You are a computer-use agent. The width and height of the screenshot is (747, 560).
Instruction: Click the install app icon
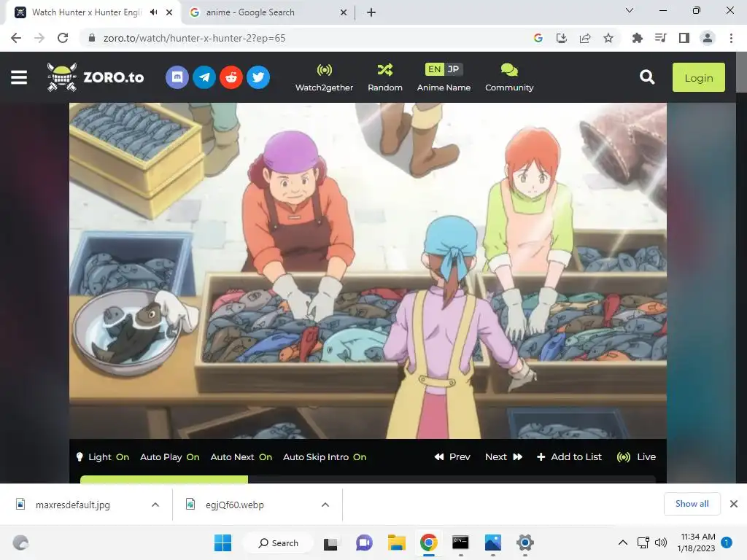[562, 38]
